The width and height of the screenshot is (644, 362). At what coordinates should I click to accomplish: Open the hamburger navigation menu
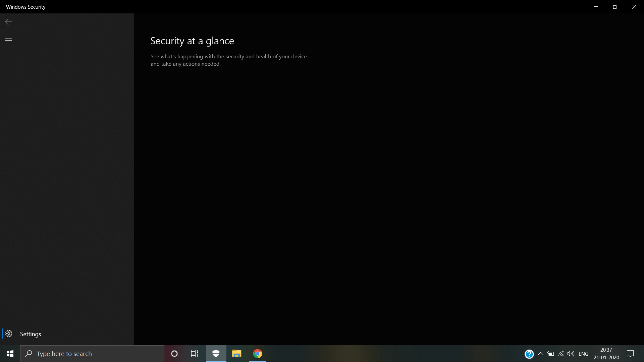pyautogui.click(x=8, y=41)
